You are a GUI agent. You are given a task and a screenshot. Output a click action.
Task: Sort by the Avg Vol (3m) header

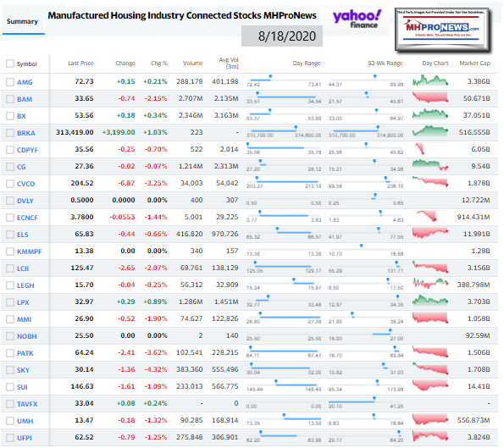229,64
